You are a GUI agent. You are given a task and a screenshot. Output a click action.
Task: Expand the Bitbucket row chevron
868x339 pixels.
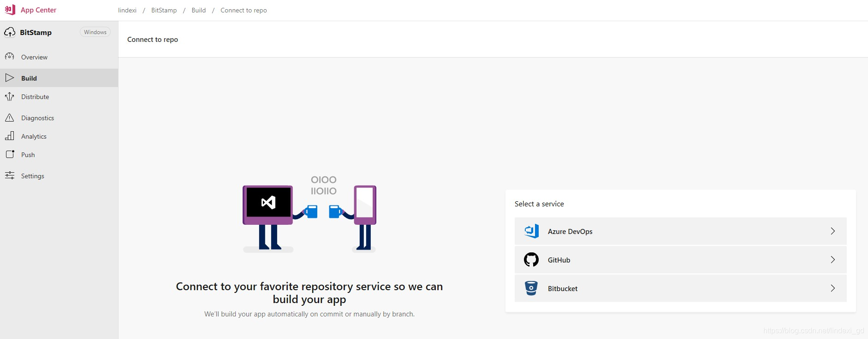(833, 288)
